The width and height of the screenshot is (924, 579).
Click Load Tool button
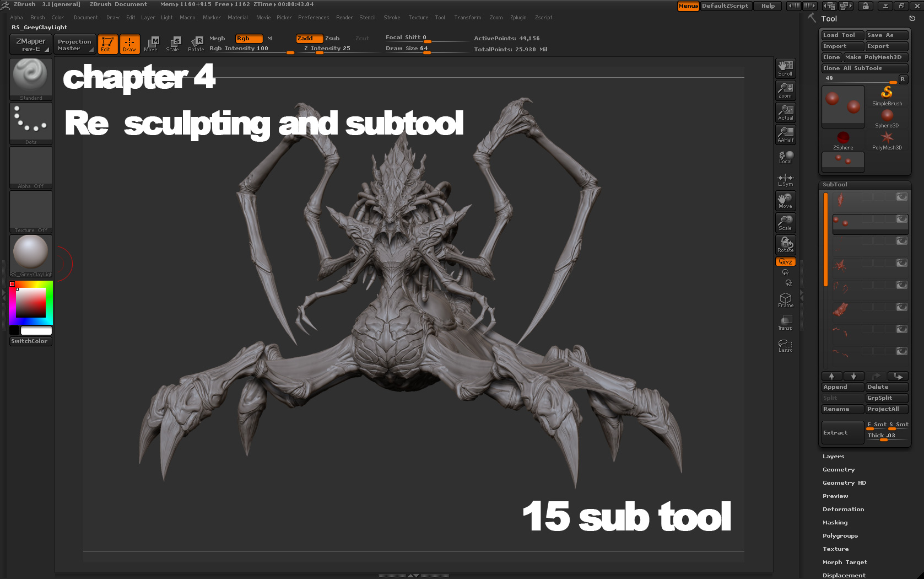[842, 35]
